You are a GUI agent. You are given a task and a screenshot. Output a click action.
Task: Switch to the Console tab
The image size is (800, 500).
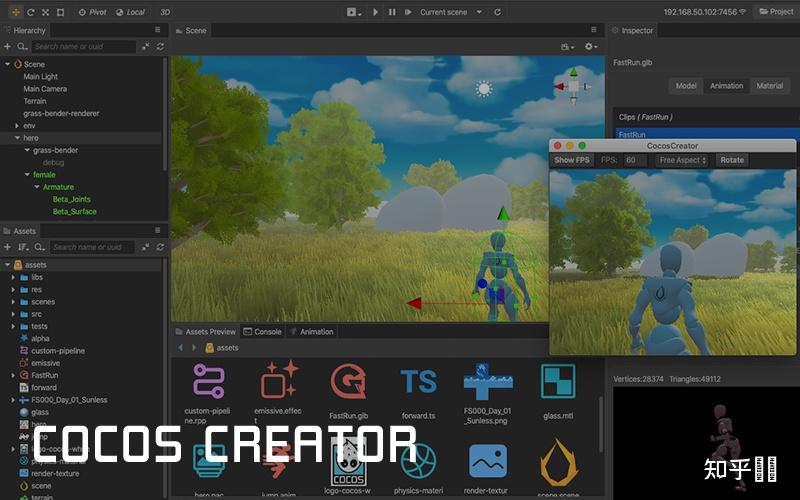(262, 332)
